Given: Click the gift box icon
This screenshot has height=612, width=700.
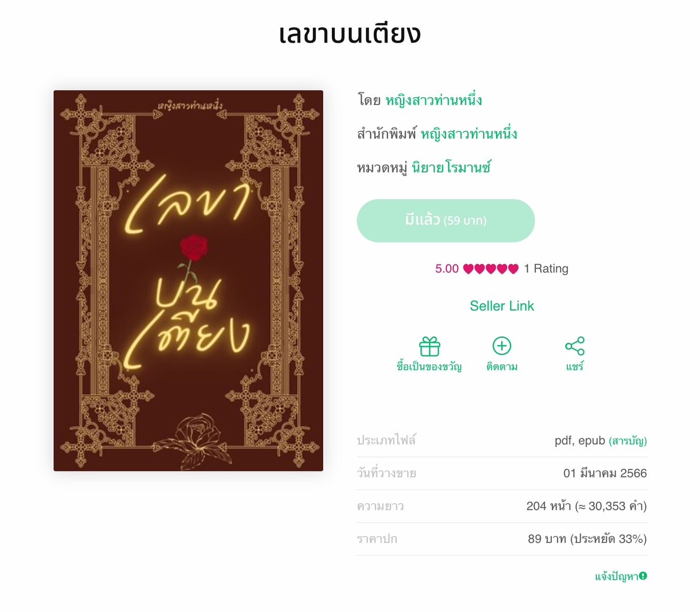Looking at the screenshot, I should tap(430, 346).
